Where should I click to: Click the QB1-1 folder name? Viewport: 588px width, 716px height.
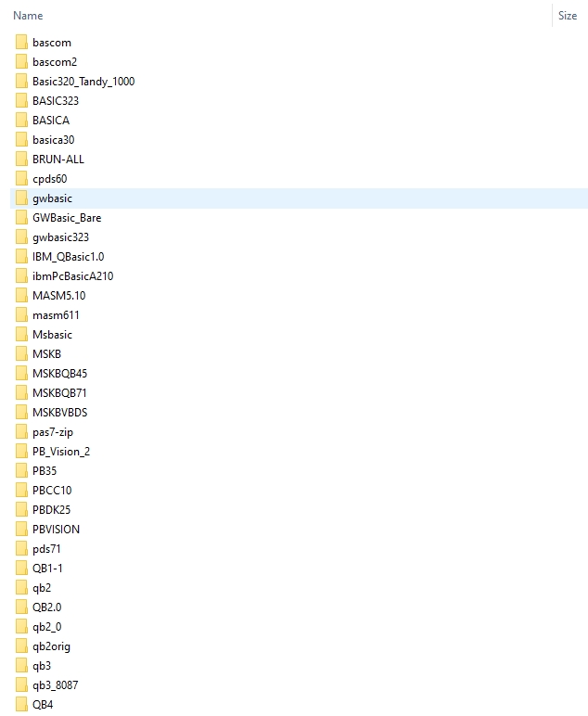pos(47,568)
